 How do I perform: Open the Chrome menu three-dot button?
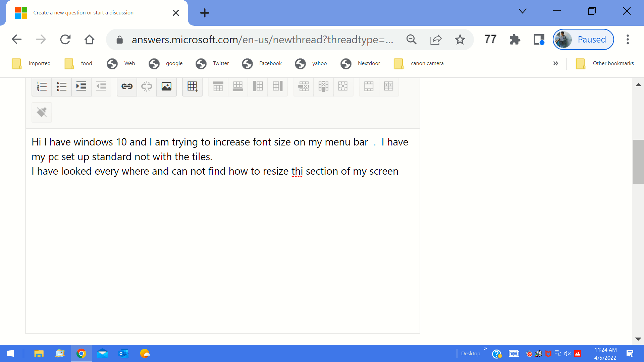click(628, 39)
